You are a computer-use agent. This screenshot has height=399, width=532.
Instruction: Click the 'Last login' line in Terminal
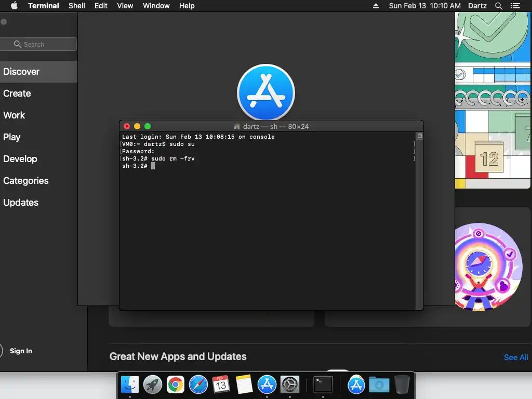tap(198, 137)
